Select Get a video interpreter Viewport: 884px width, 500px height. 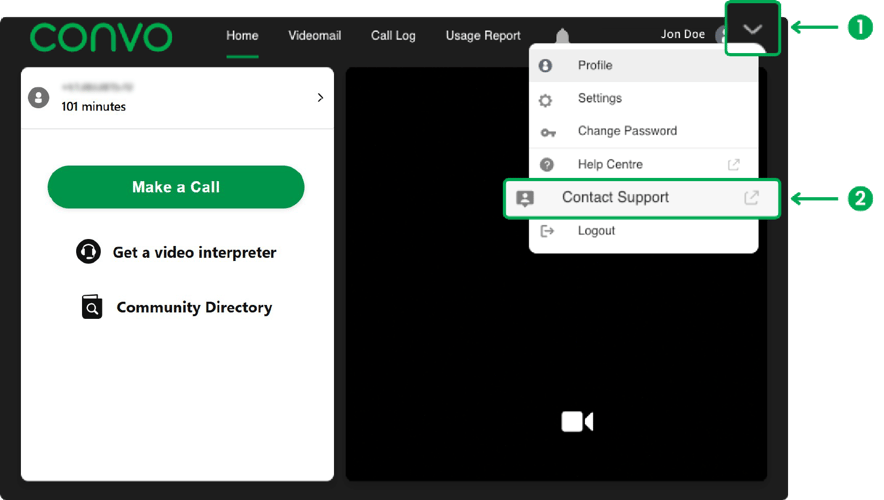coord(193,252)
